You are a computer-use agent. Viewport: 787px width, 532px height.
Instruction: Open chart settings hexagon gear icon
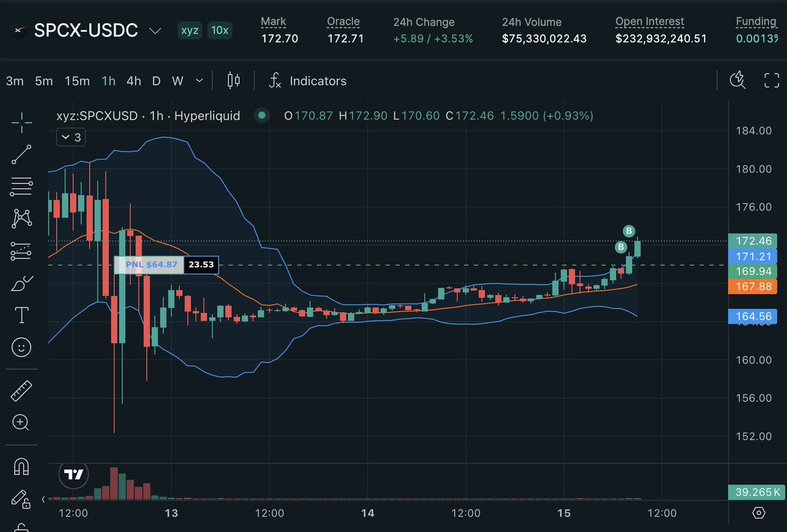[759, 512]
